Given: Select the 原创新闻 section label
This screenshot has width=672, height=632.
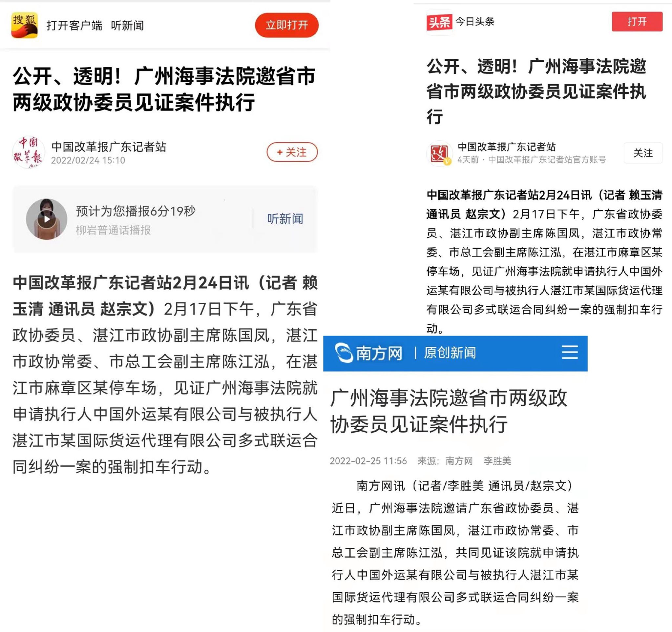Looking at the screenshot, I should tap(450, 353).
